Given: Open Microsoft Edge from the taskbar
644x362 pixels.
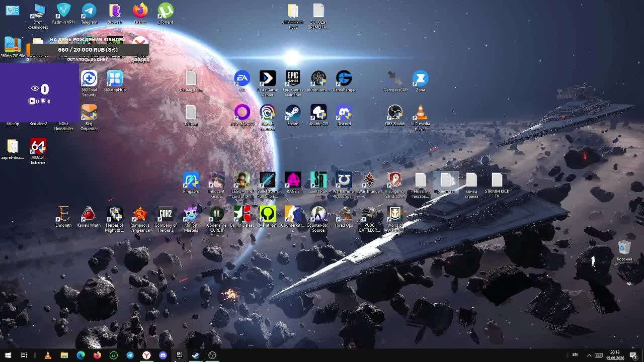Looking at the screenshot, I should (x=80, y=355).
